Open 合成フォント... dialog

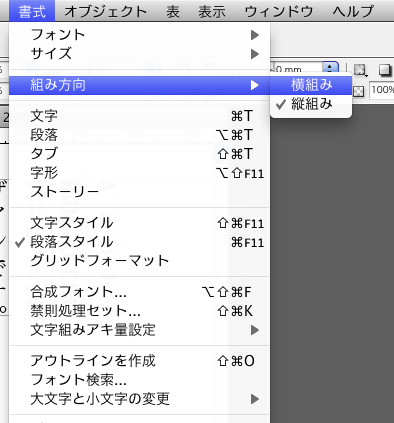click(139, 292)
